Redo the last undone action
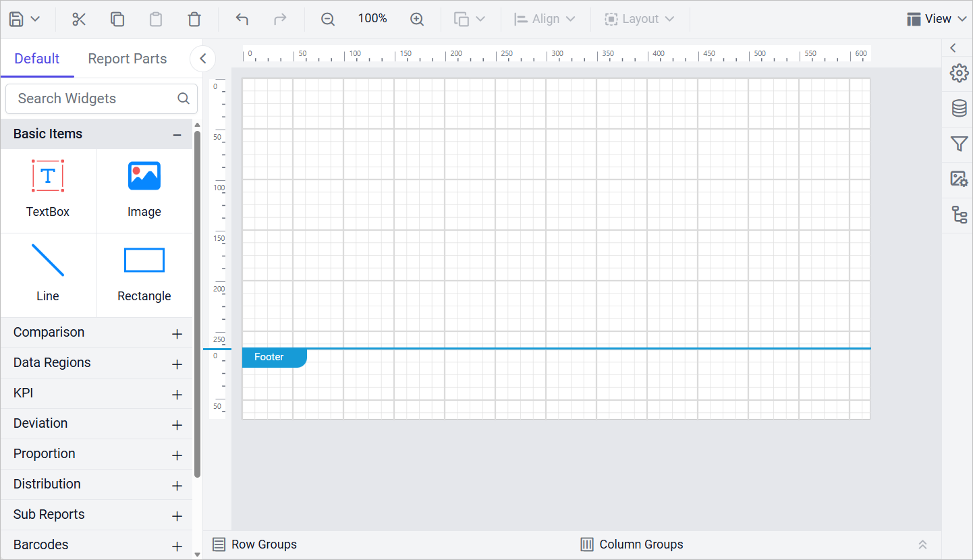Viewport: 973px width, 560px height. [280, 18]
